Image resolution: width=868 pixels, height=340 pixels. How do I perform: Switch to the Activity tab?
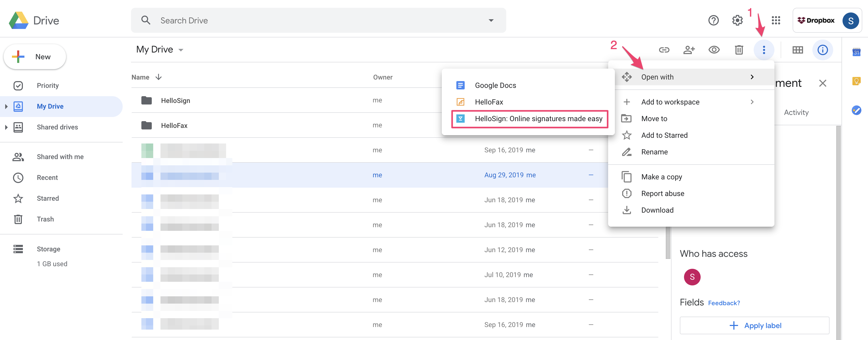[x=796, y=113]
